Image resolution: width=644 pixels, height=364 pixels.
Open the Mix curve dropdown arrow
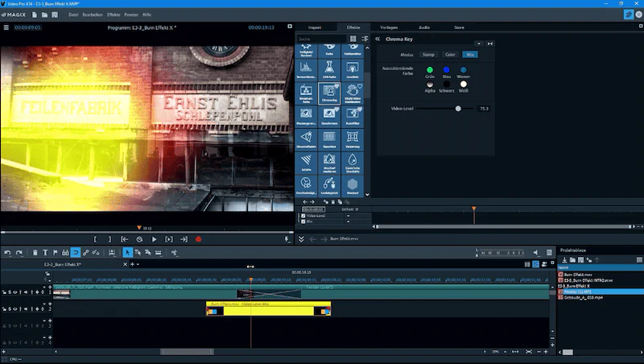pyautogui.click(x=349, y=221)
